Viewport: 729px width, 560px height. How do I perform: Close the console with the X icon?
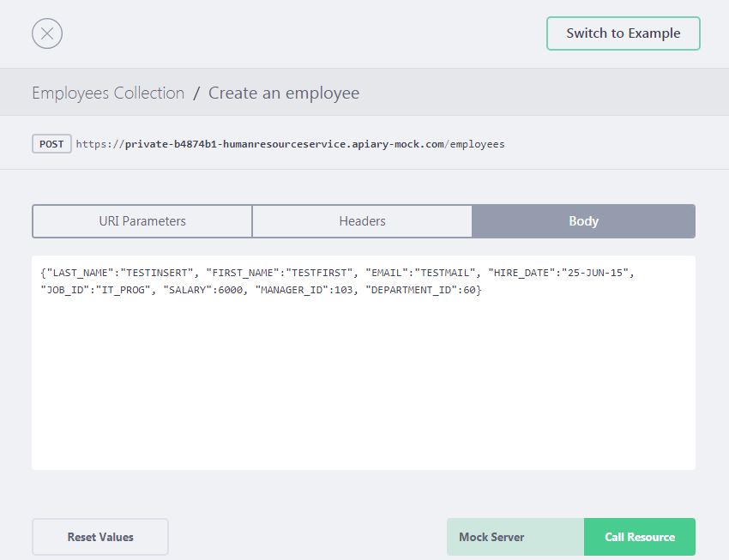pyautogui.click(x=47, y=33)
